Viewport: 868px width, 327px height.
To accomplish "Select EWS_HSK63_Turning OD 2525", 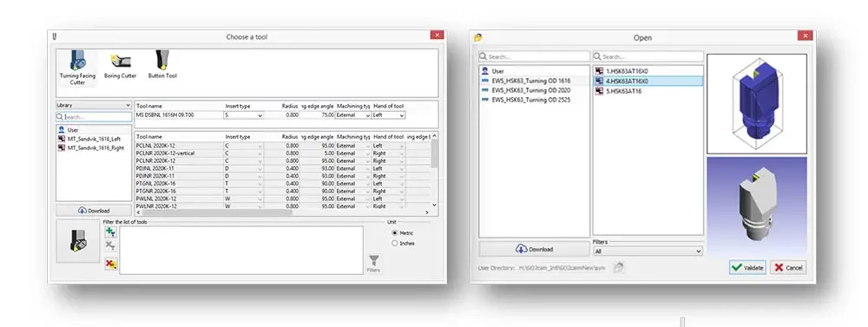I will (x=534, y=100).
